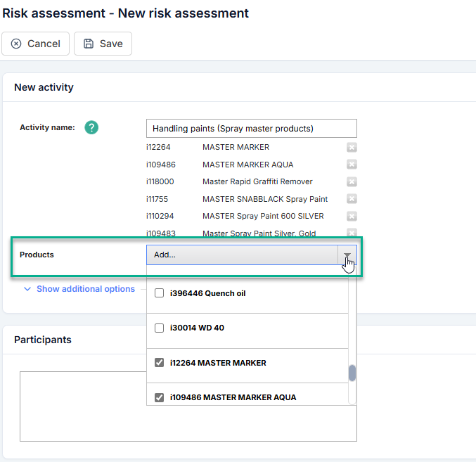Click the i110294 product code text

coord(160,216)
